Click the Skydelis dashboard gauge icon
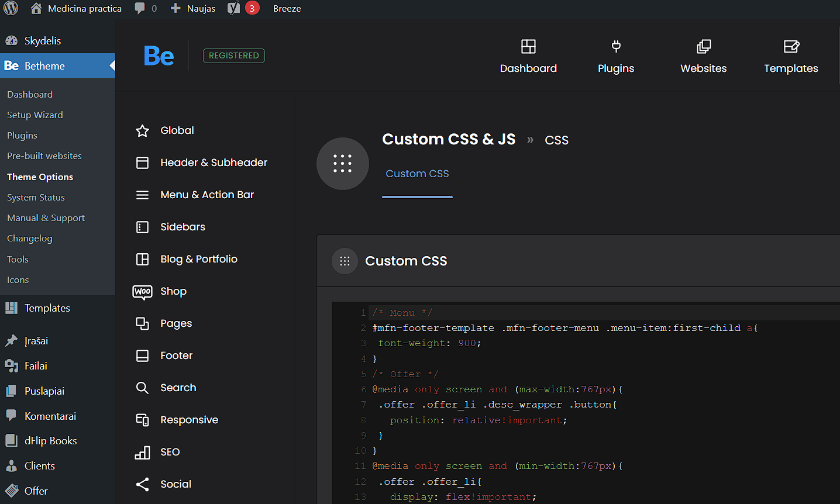 pos(11,40)
